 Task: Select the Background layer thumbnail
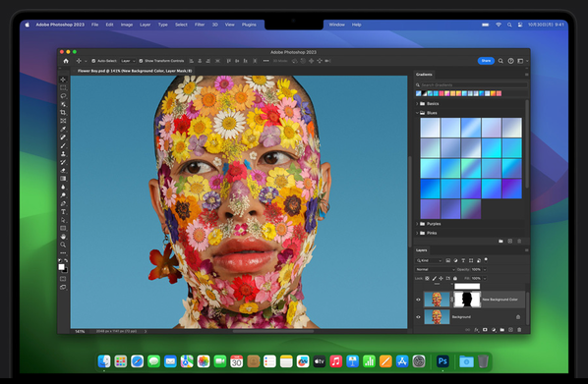[437, 317]
